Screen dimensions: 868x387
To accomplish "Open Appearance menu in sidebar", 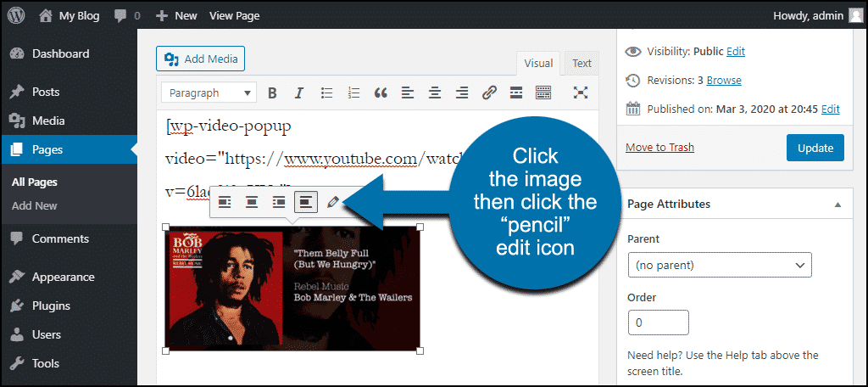I will [69, 277].
